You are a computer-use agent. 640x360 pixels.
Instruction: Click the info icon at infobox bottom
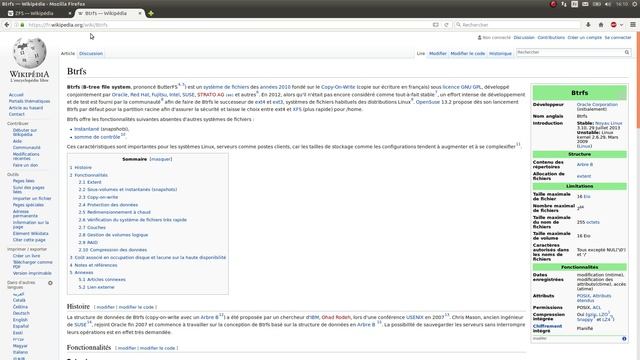624,338
